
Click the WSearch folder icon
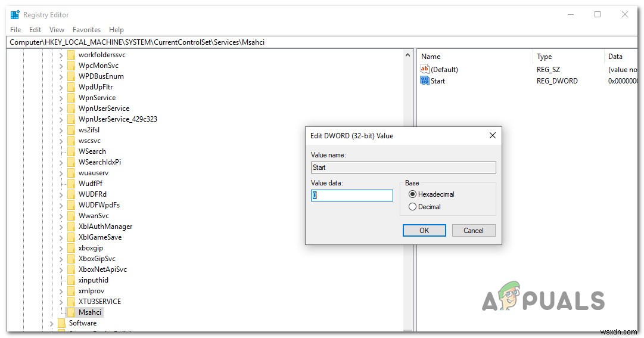(71, 151)
